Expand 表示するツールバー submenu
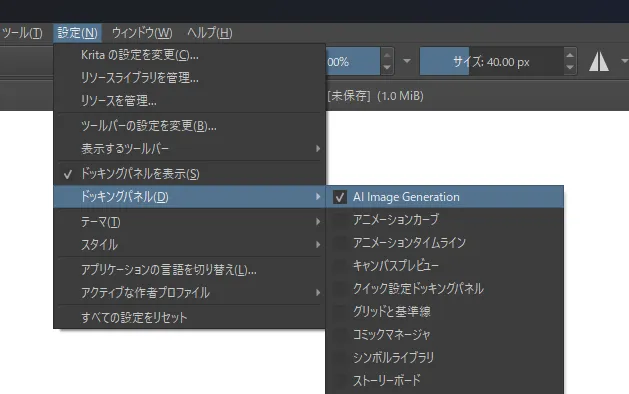Viewport: 629px width, 394px height. pyautogui.click(x=189, y=149)
